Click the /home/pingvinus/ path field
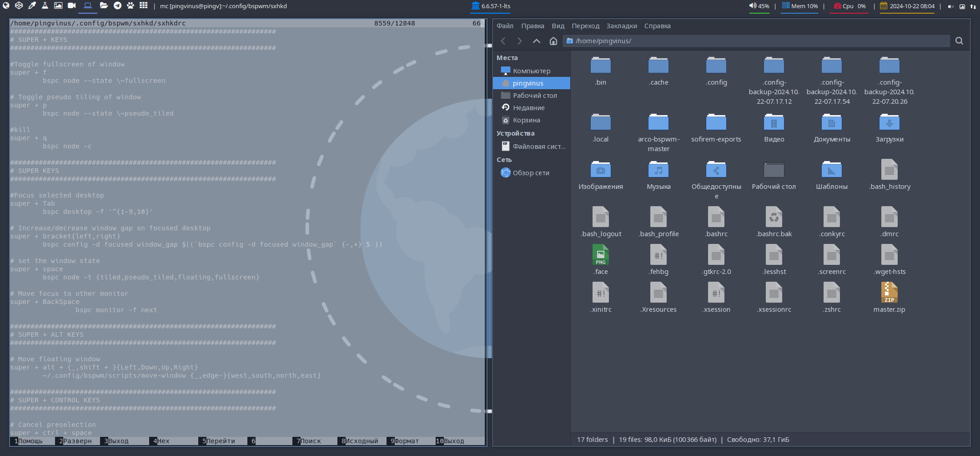Viewport: 980px width, 456px height. [x=755, y=41]
